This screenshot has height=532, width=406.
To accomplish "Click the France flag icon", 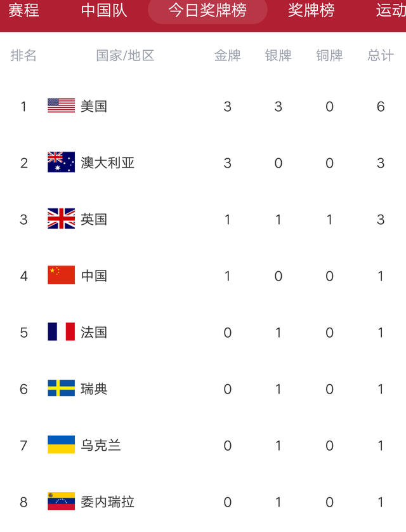I will 61,331.
